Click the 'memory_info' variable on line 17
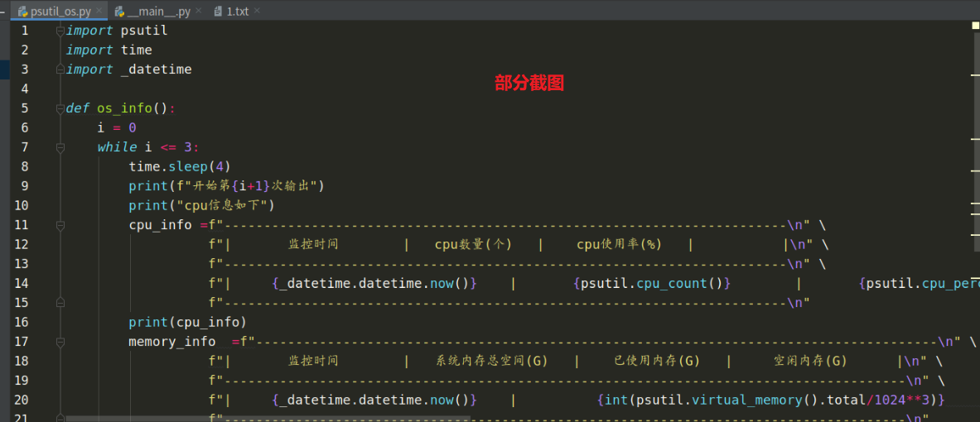Screen dimensions: 980x422 (171, 342)
